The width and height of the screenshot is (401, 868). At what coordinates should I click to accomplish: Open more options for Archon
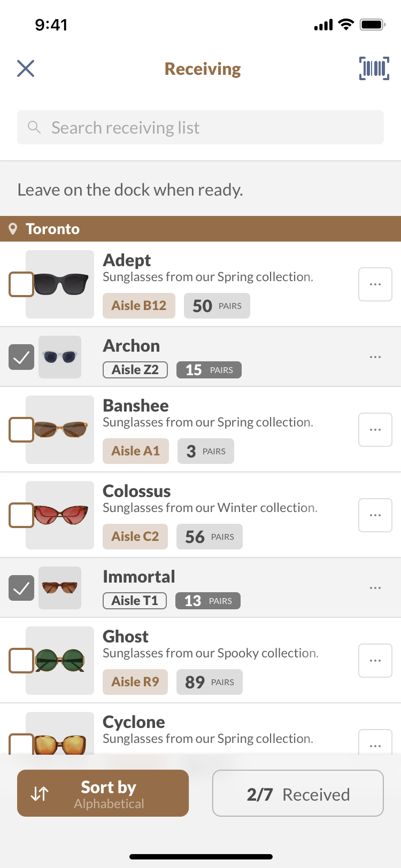click(375, 357)
